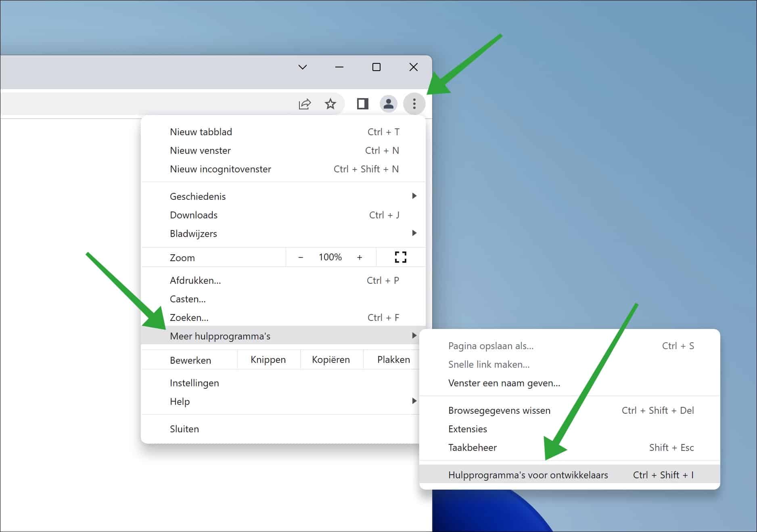Click the profile avatar icon
757x532 pixels.
pyautogui.click(x=388, y=104)
